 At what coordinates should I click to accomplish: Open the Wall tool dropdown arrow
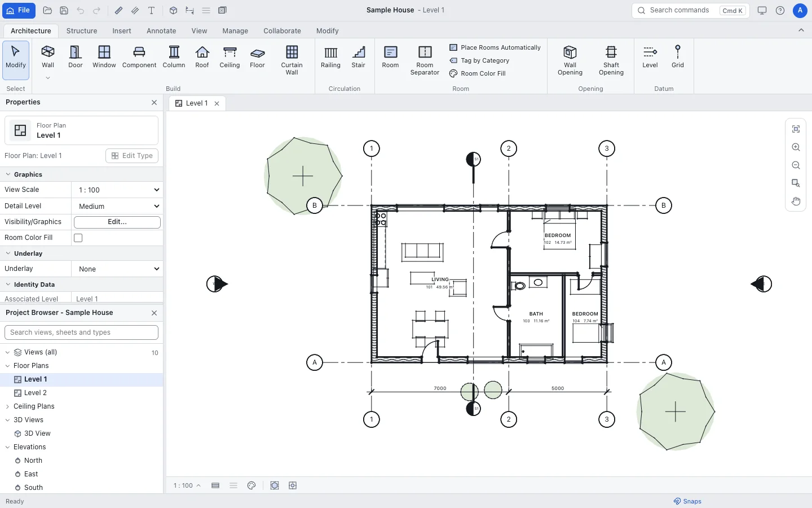48,78
